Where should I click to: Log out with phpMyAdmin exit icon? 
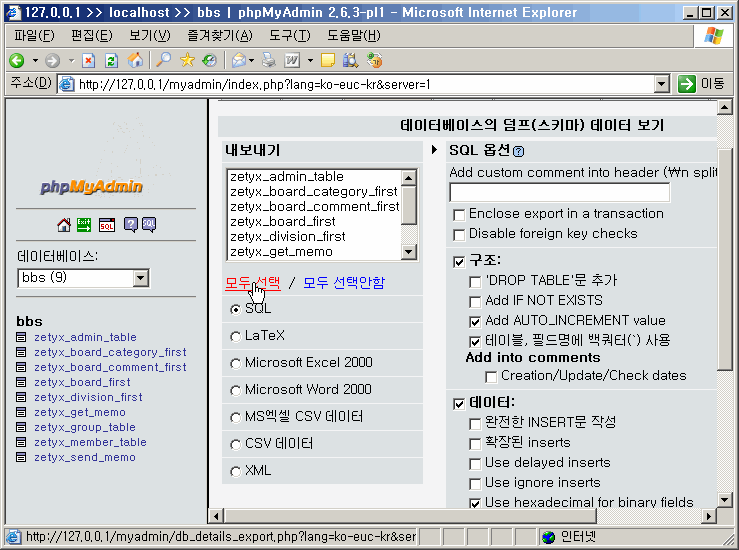[84, 225]
